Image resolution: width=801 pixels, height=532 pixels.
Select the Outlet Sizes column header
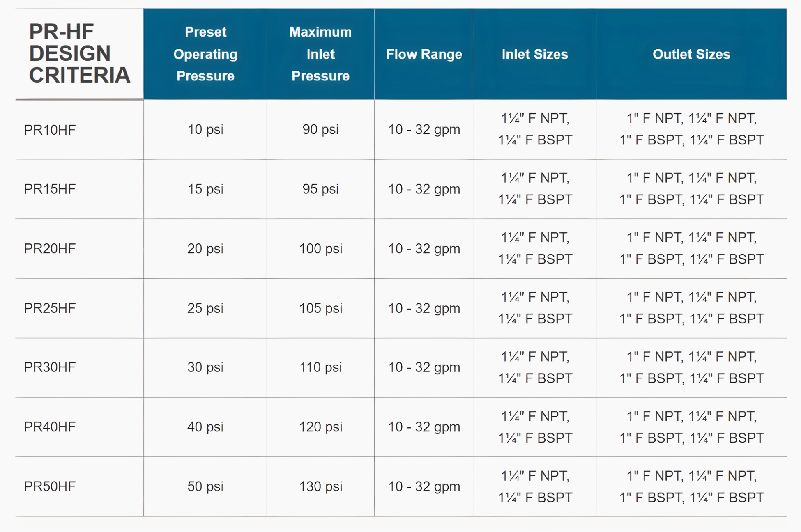pos(691,54)
